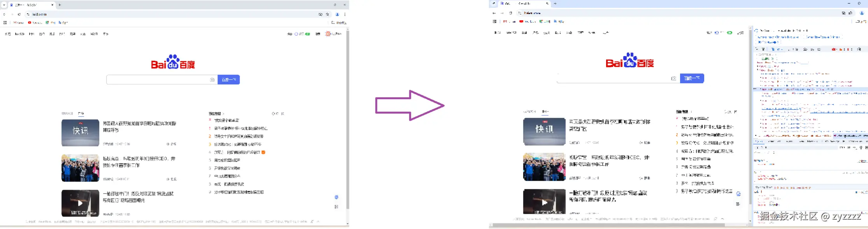This screenshot has height=229, width=868.
Task: Click the Baidu logo in right window
Action: (x=630, y=60)
